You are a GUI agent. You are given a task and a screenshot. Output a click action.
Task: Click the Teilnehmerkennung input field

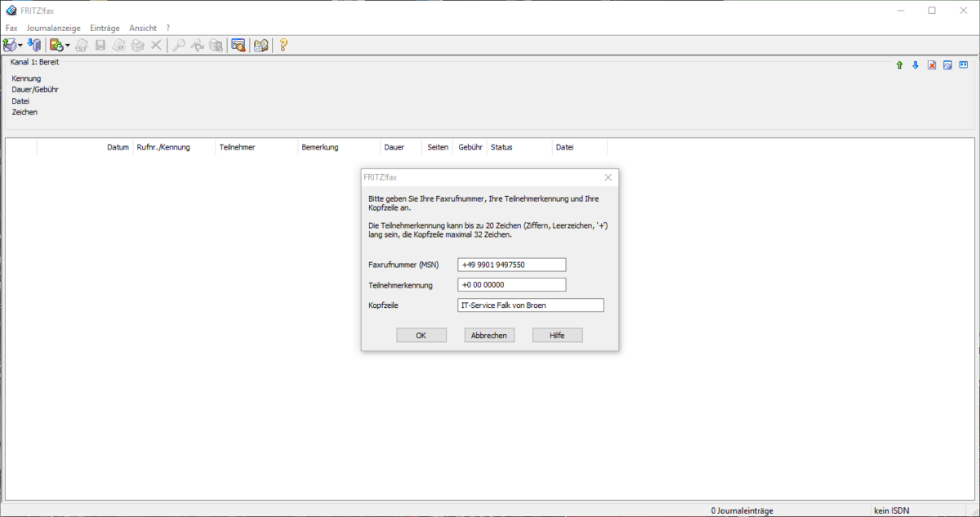[512, 285]
